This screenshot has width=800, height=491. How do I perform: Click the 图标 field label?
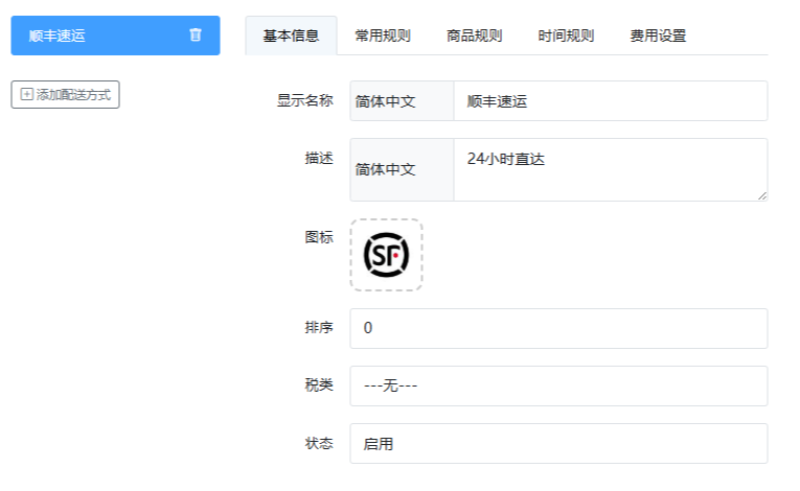319,237
